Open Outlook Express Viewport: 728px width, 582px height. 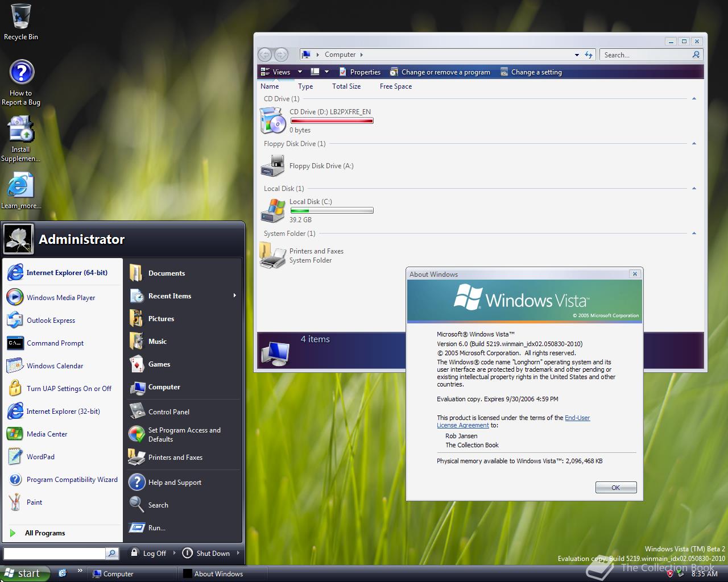point(63,320)
